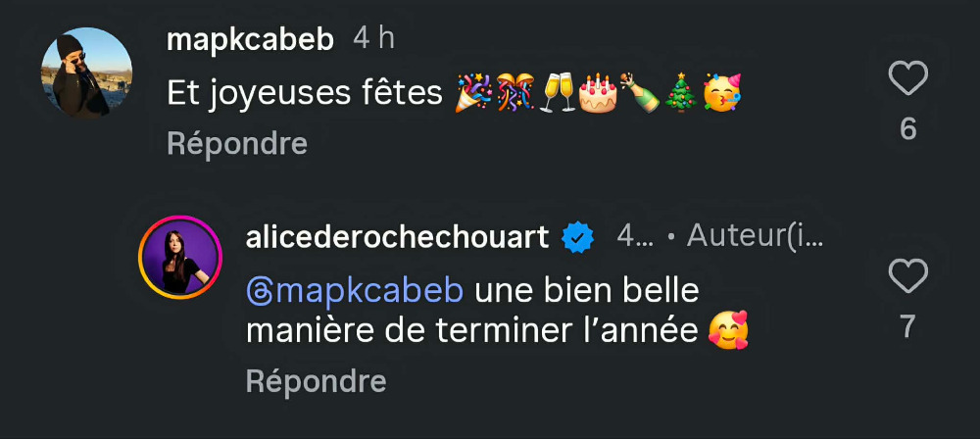The width and height of the screenshot is (980, 439).
Task: Click the Christmas tree emoji
Action: pos(678,94)
